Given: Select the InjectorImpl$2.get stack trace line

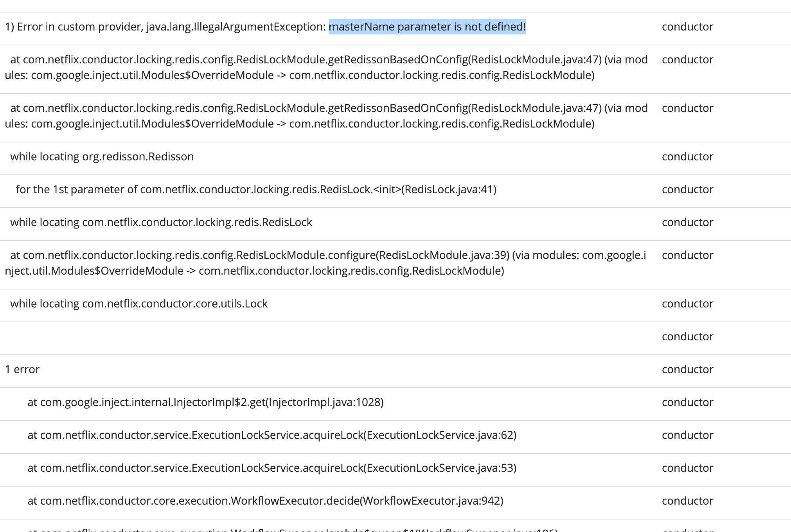Looking at the screenshot, I should 205,402.
